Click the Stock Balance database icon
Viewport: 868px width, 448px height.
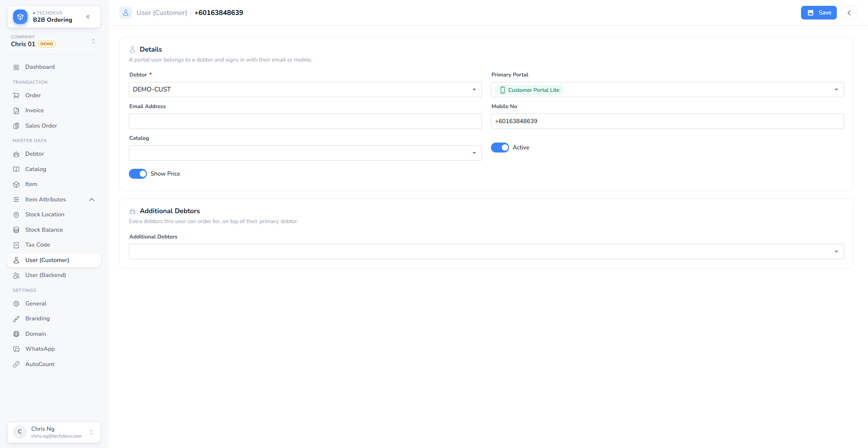(16, 230)
